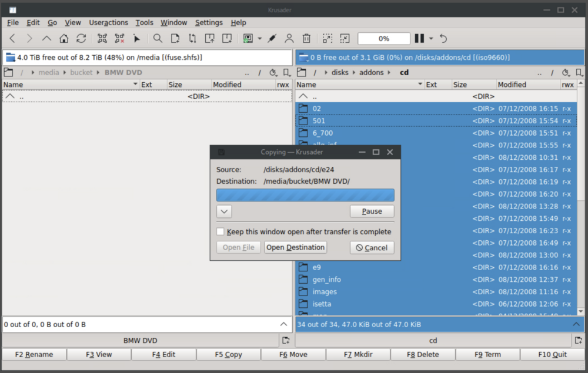
Task: Toggle Keep this window open checkbox
Action: pyautogui.click(x=220, y=231)
